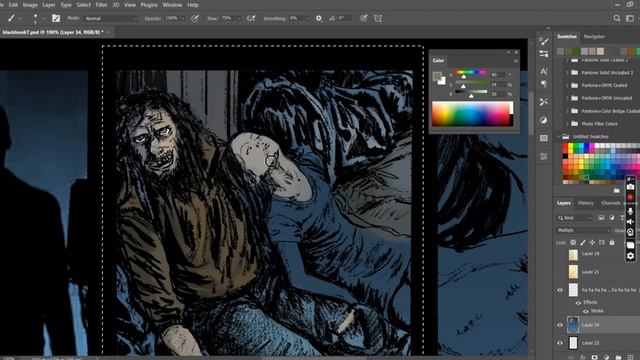Select the Brush tool icon in options bar
640x360 pixels.
[x=11, y=18]
